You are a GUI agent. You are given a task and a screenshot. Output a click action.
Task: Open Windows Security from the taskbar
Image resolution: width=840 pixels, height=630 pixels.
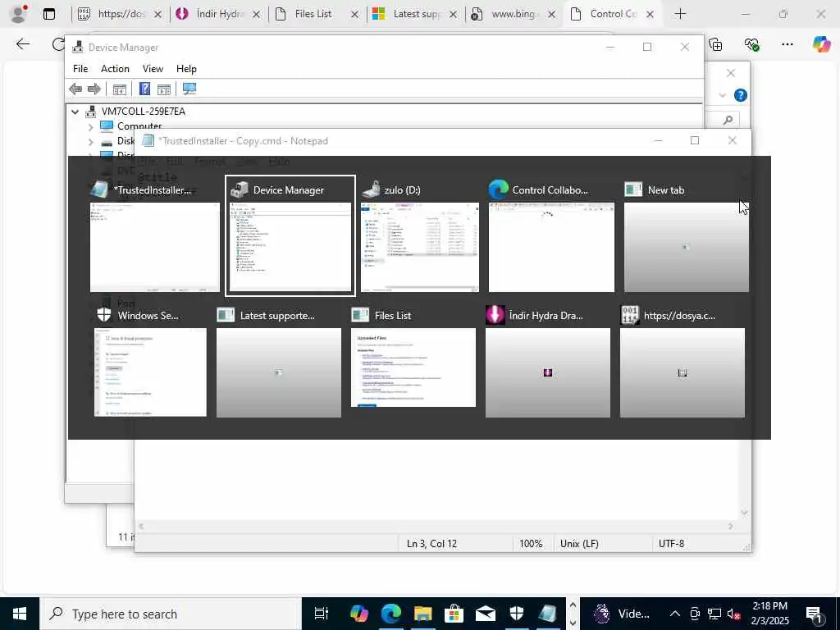click(517, 614)
